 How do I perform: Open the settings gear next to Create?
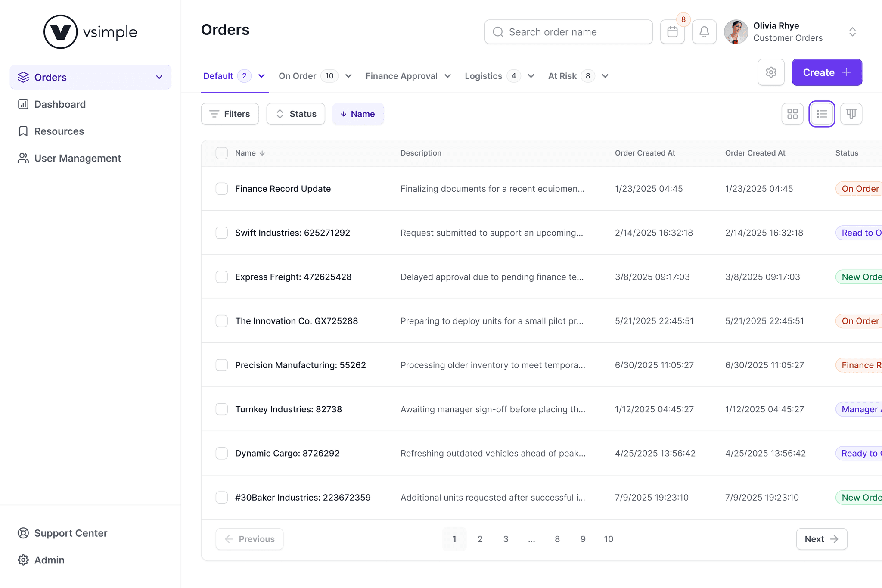771,72
